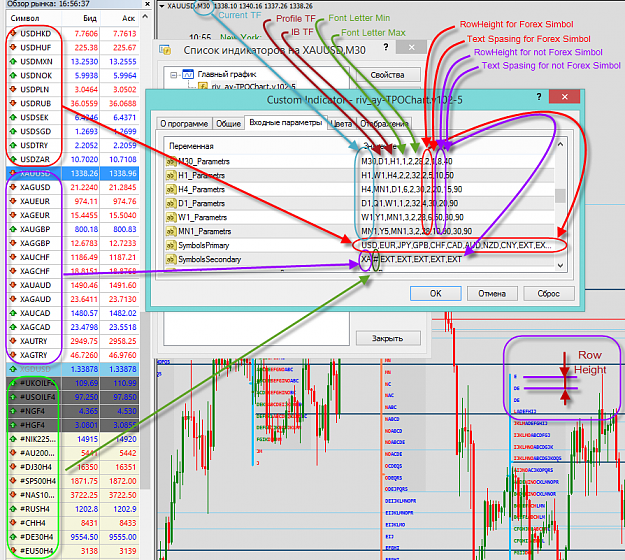
Task: Open the Входные параметры tab
Action: coord(285,122)
